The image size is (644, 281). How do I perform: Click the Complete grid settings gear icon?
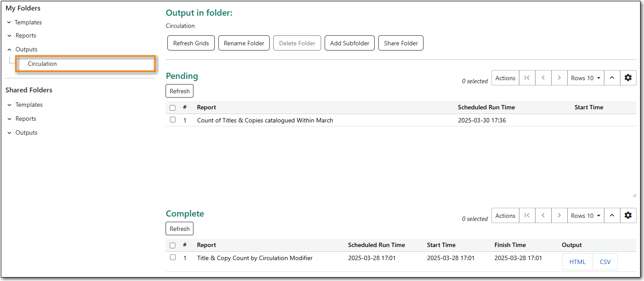[628, 216]
